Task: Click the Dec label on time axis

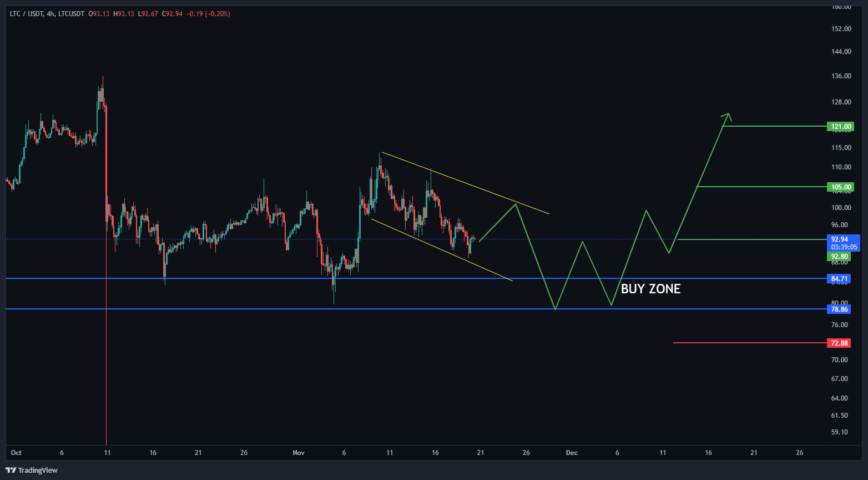Action: pos(572,453)
